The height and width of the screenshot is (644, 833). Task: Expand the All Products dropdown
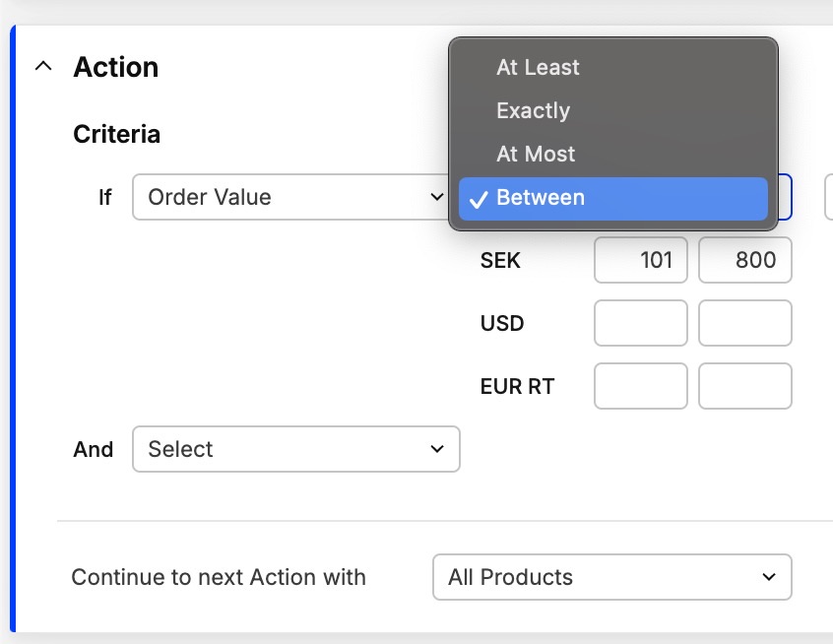tap(611, 577)
